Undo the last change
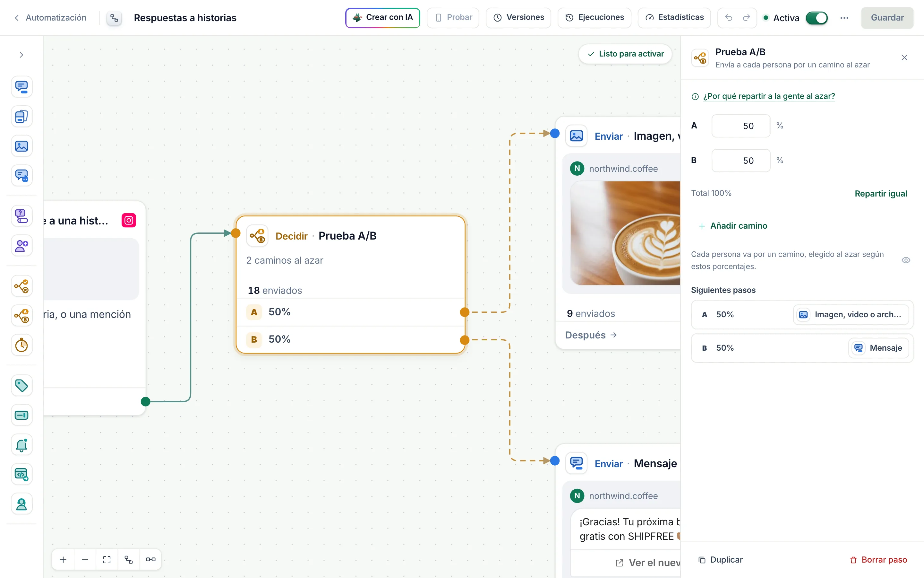924x578 pixels. coord(729,18)
